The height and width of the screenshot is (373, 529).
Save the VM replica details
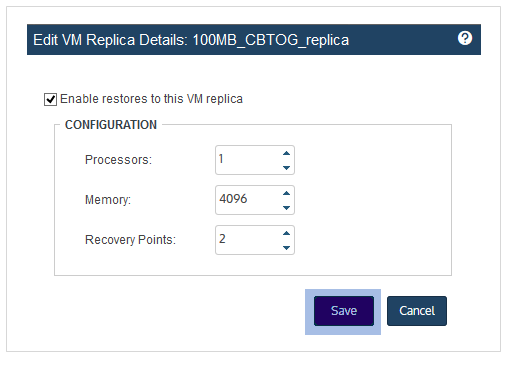click(x=344, y=311)
